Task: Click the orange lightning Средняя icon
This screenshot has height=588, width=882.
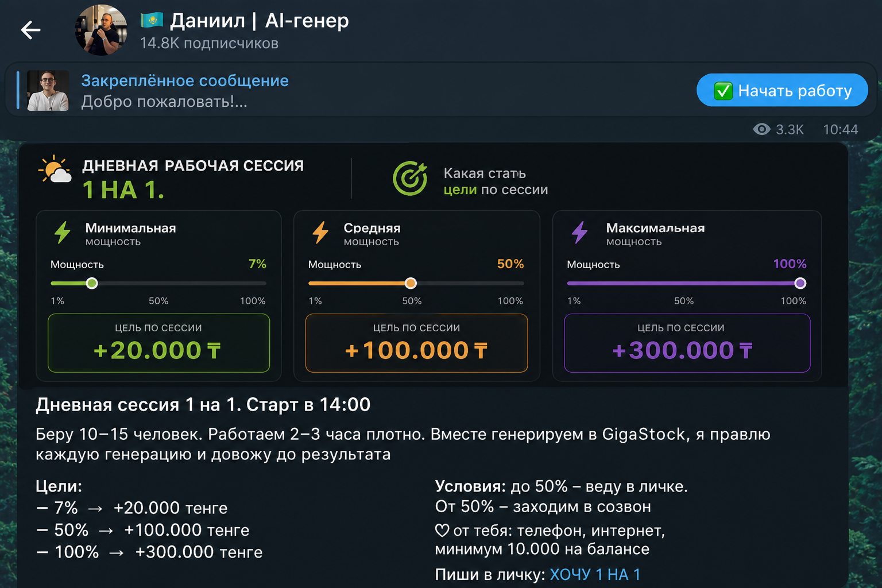Action: point(320,233)
